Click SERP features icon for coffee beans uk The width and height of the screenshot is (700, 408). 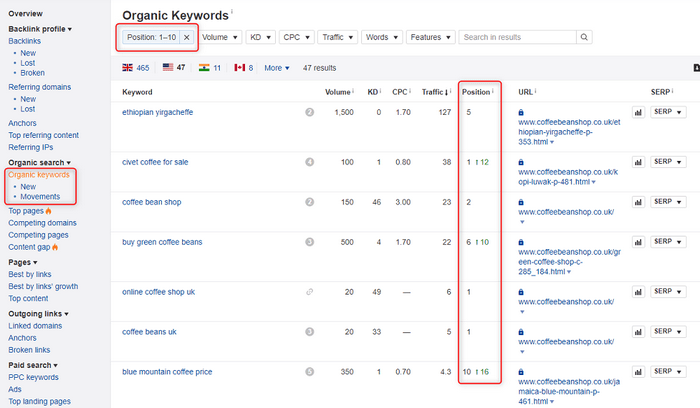point(309,332)
